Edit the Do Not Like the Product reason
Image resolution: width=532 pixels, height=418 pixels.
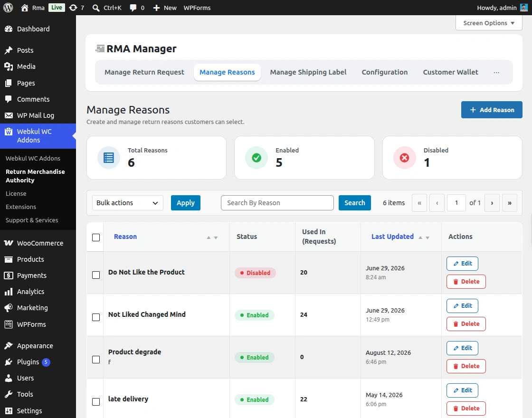(x=462, y=264)
